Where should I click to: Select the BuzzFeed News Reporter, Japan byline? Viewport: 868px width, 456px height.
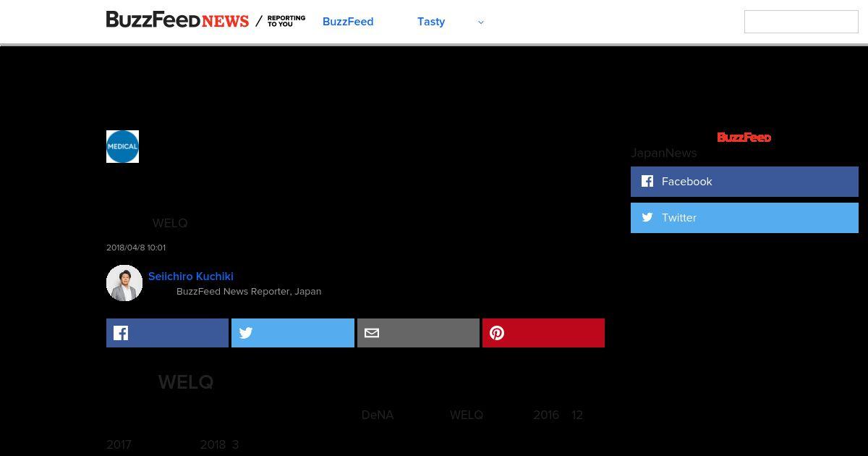(x=249, y=291)
